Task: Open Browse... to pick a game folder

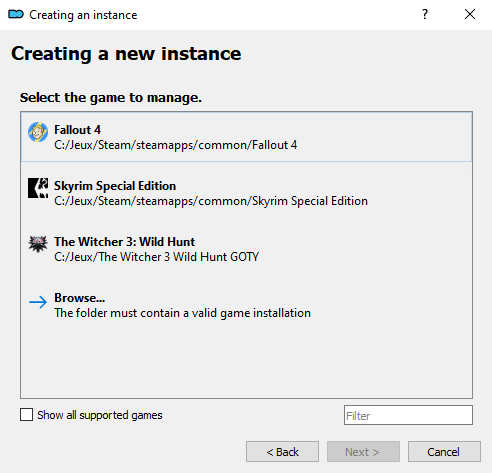Action: tap(246, 305)
